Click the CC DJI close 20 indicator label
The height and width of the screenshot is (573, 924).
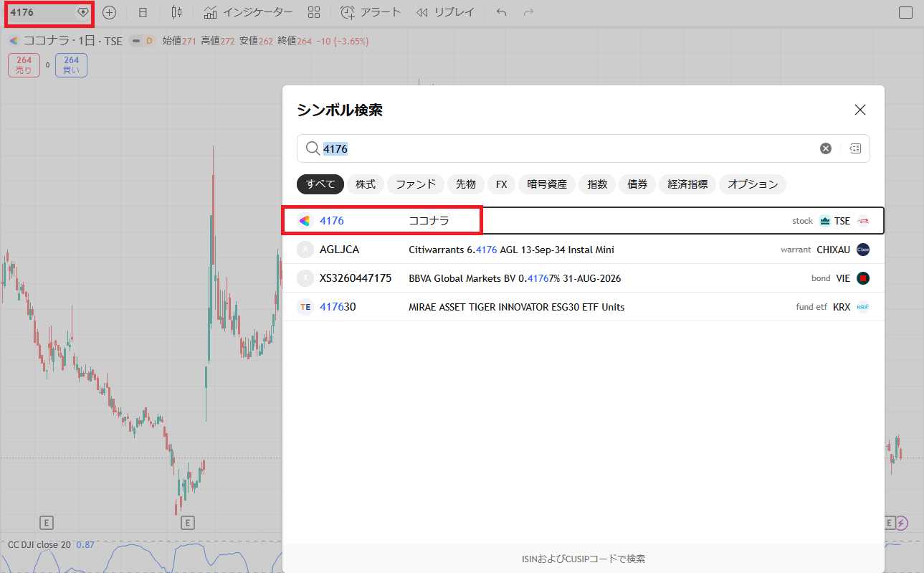[39, 544]
